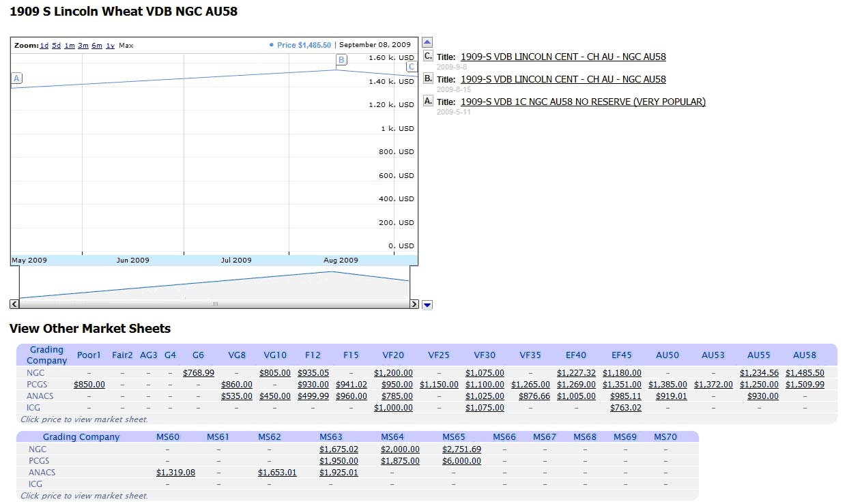Open the 1909-S VDB 1C NO RESERVE headline
The image size is (847, 504).
(x=584, y=101)
